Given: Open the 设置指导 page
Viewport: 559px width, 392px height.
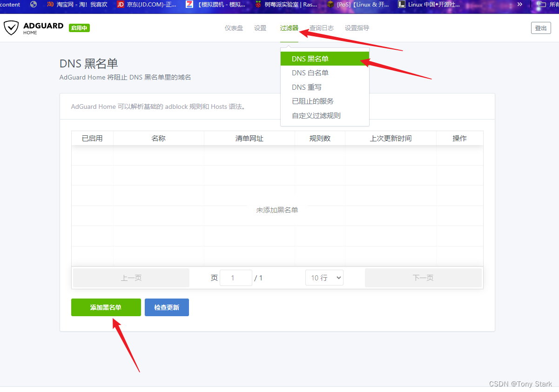Looking at the screenshot, I should [x=357, y=28].
